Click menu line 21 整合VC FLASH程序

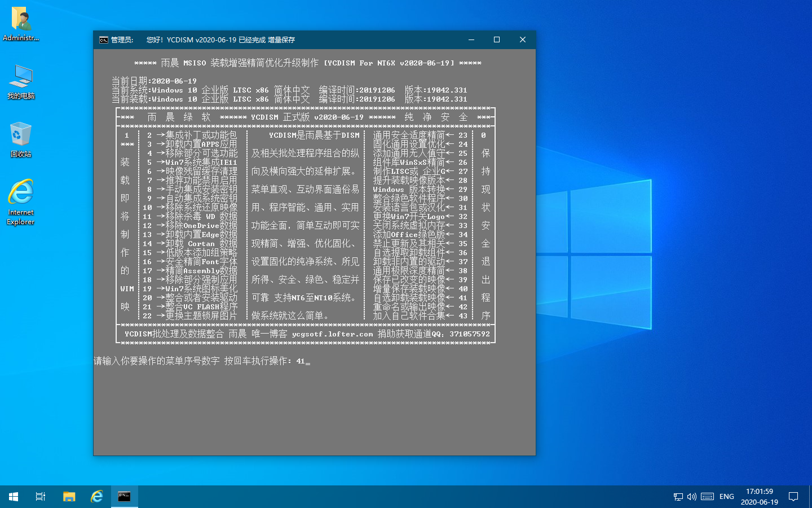tap(190, 307)
